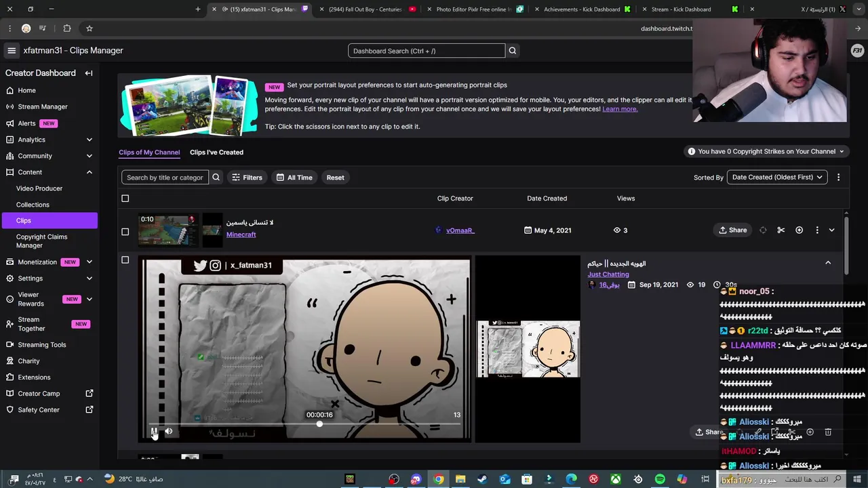
Task: Open the three-dot options beside Sorted By
Action: (x=838, y=178)
